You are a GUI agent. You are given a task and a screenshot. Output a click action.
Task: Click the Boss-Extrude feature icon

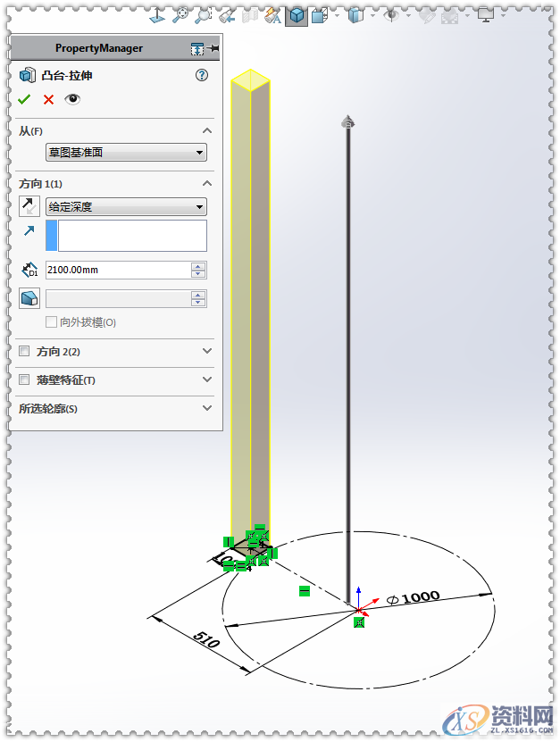pyautogui.click(x=28, y=75)
